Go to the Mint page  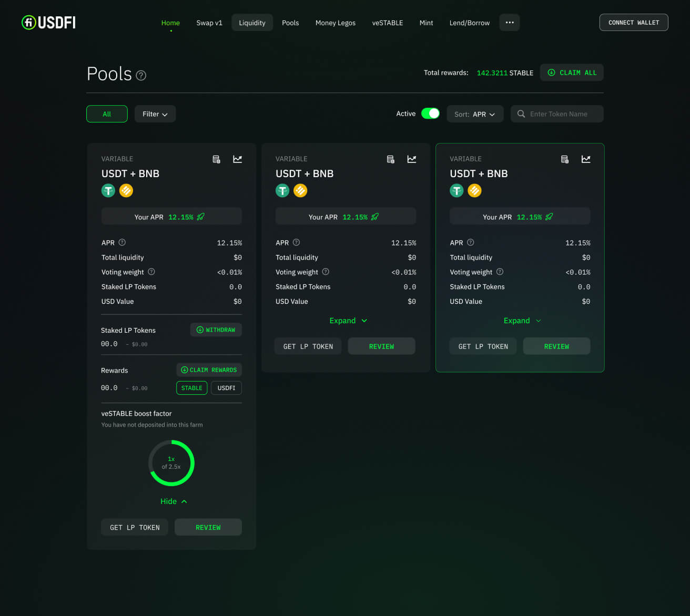pos(427,23)
